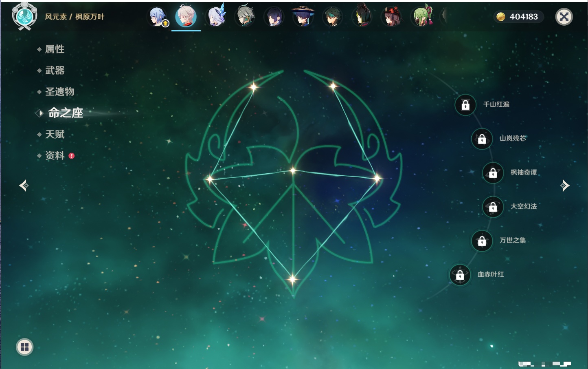Screen dimensions: 588x369
Task: Go to the previous character with left arrow
Action: click(x=24, y=186)
